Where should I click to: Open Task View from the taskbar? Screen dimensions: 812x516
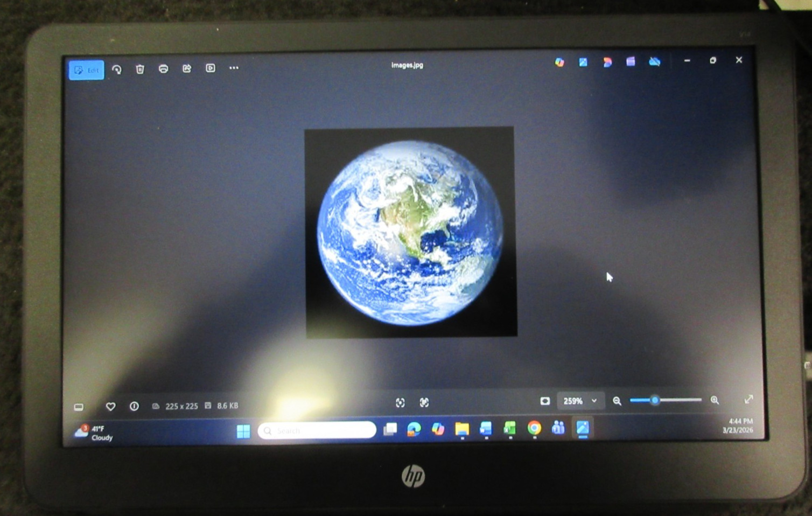pos(390,429)
